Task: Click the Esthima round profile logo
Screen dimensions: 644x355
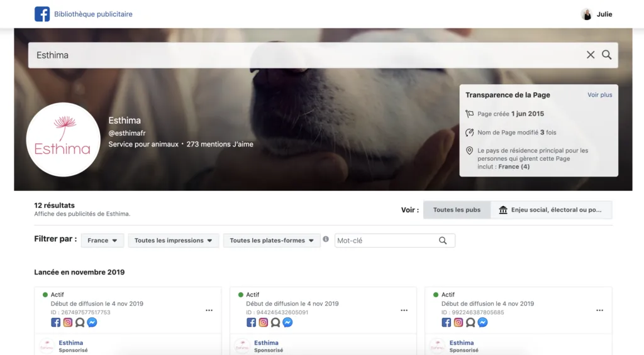Action: click(x=63, y=139)
